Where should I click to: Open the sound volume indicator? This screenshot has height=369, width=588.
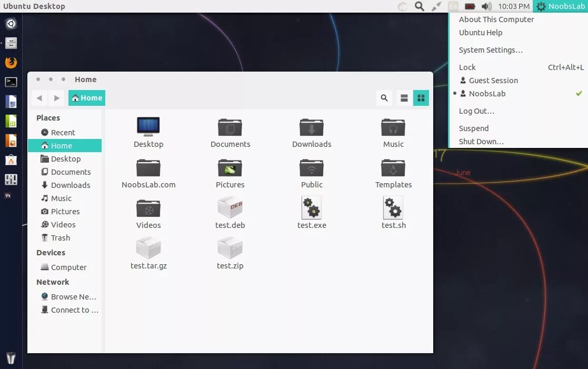click(x=486, y=6)
